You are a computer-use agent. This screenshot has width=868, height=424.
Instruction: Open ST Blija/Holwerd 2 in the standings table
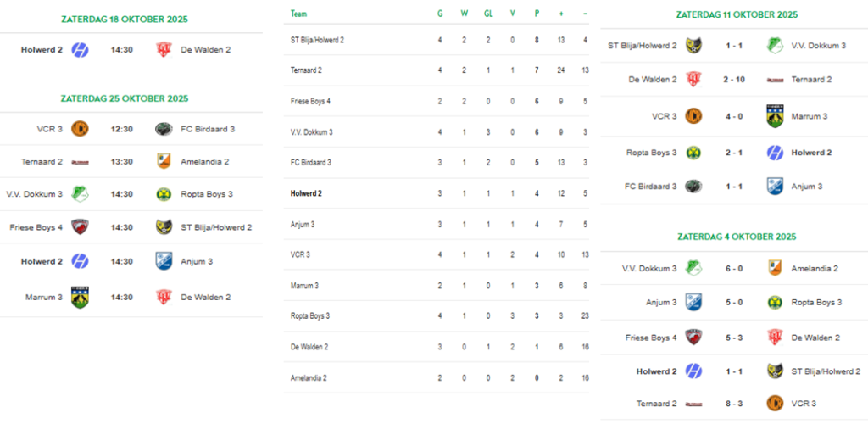point(317,40)
